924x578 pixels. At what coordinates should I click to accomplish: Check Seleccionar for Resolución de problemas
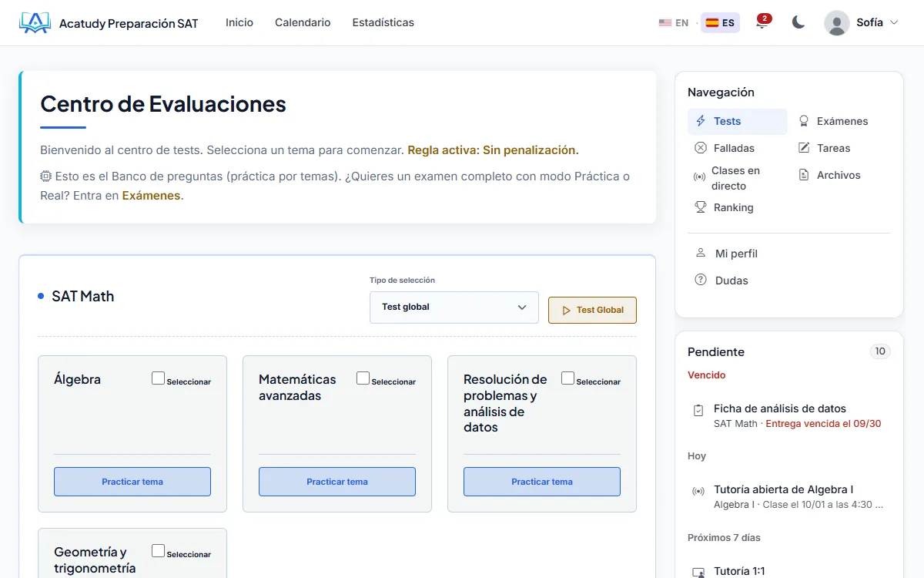(567, 378)
